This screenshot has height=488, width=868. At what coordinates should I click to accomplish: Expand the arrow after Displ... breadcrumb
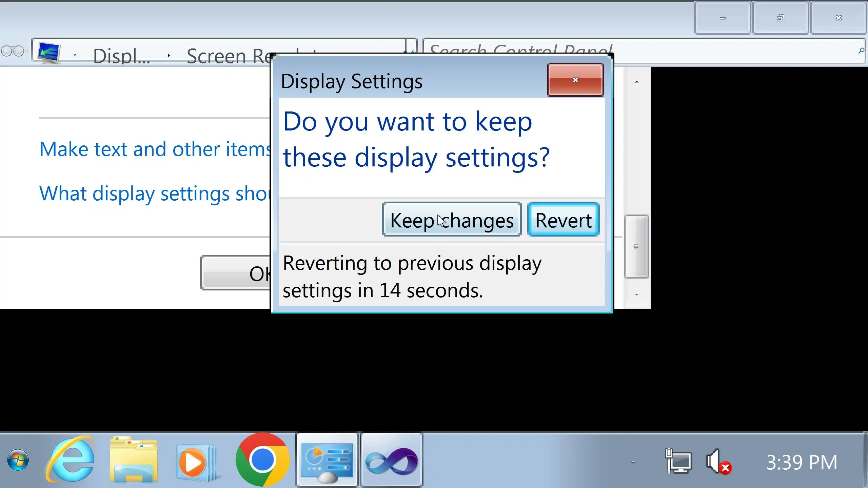click(x=169, y=55)
